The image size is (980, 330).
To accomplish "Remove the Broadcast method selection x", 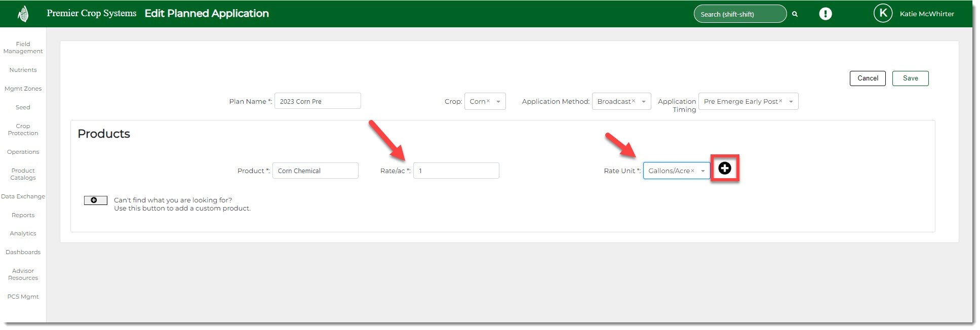I will coord(633,101).
